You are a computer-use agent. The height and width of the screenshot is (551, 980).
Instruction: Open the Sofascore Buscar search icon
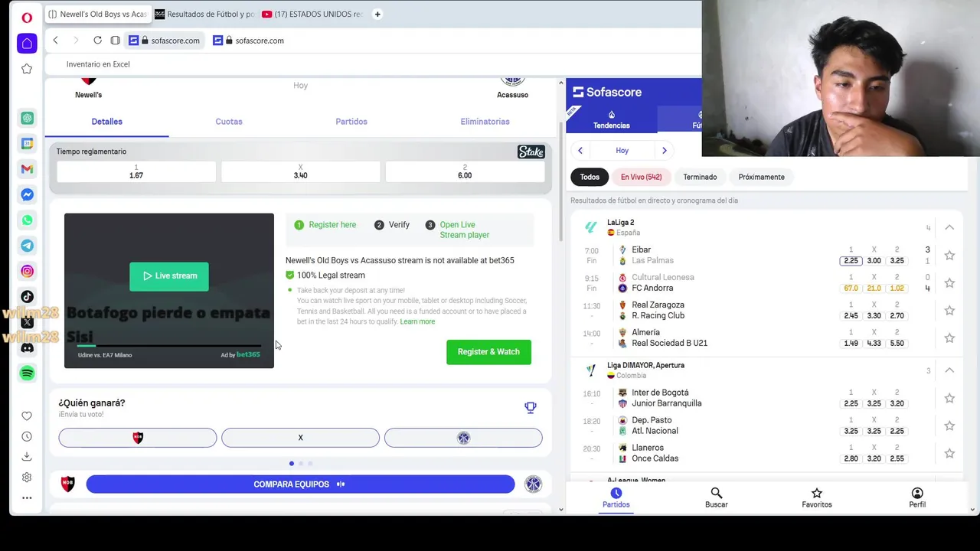click(716, 497)
